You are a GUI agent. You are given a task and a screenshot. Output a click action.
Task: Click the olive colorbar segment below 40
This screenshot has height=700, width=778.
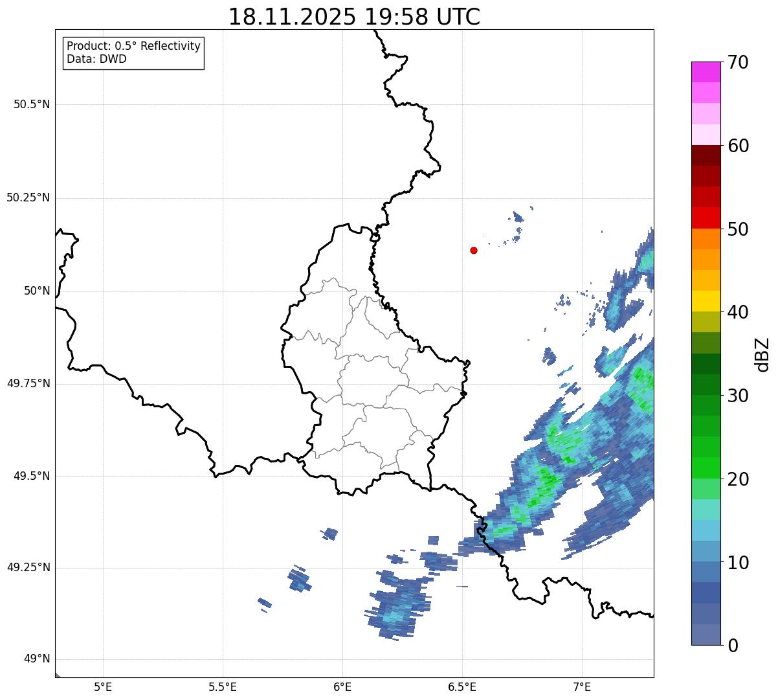click(x=706, y=322)
